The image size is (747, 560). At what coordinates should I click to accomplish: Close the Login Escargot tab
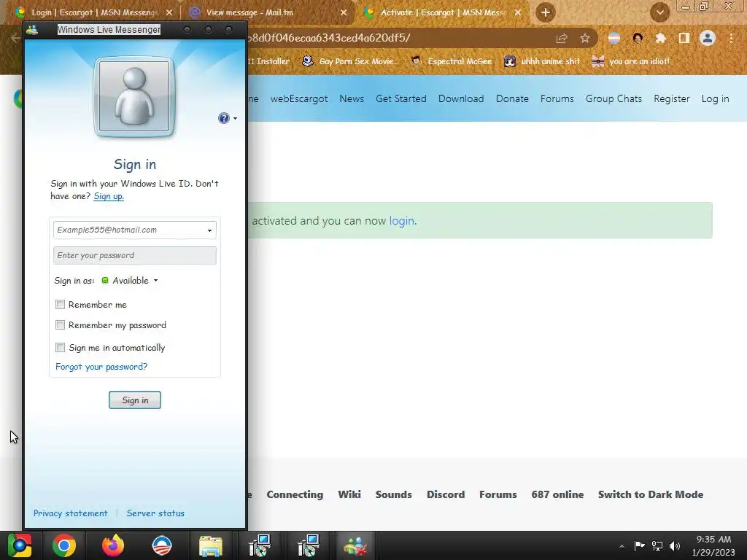[x=169, y=12]
